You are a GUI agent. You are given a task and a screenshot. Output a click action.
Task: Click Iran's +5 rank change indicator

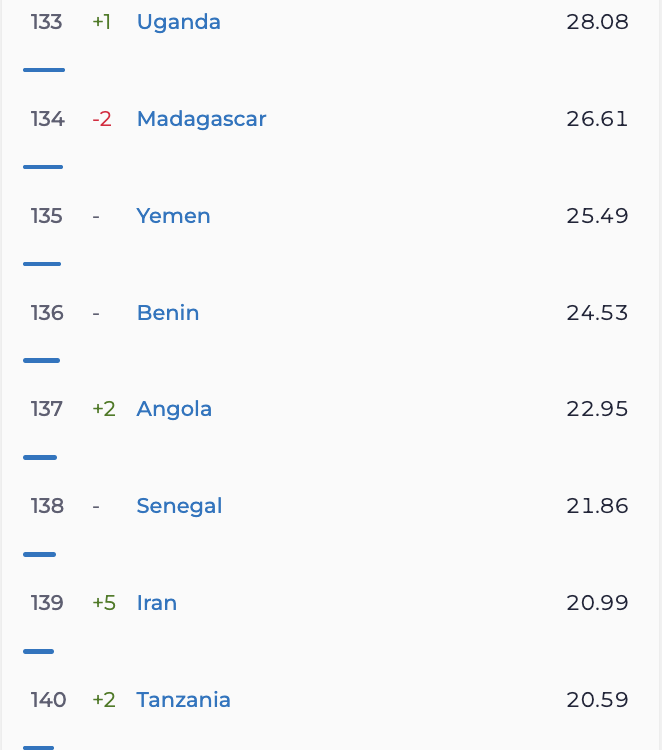(x=104, y=603)
